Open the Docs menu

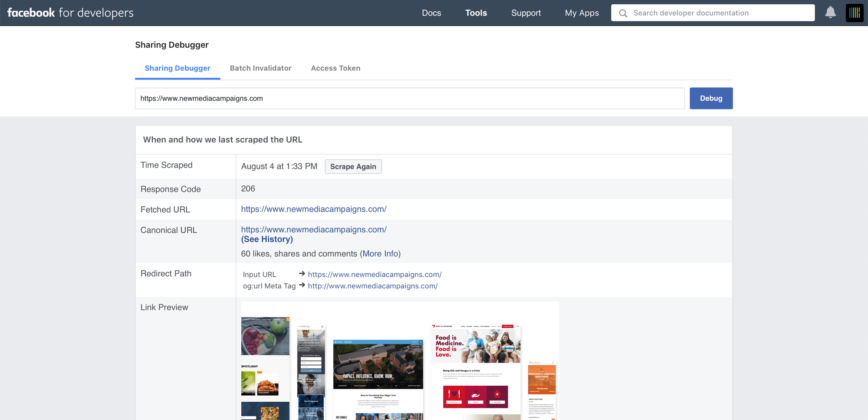[x=431, y=13]
